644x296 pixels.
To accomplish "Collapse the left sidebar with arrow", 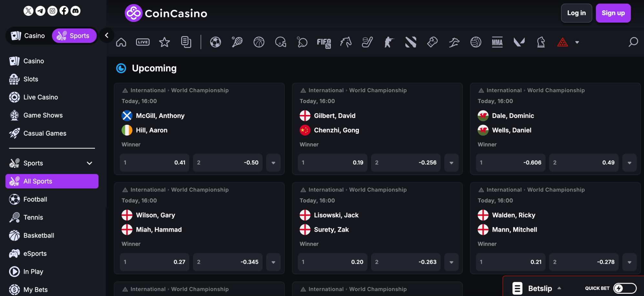I will 107,35.
